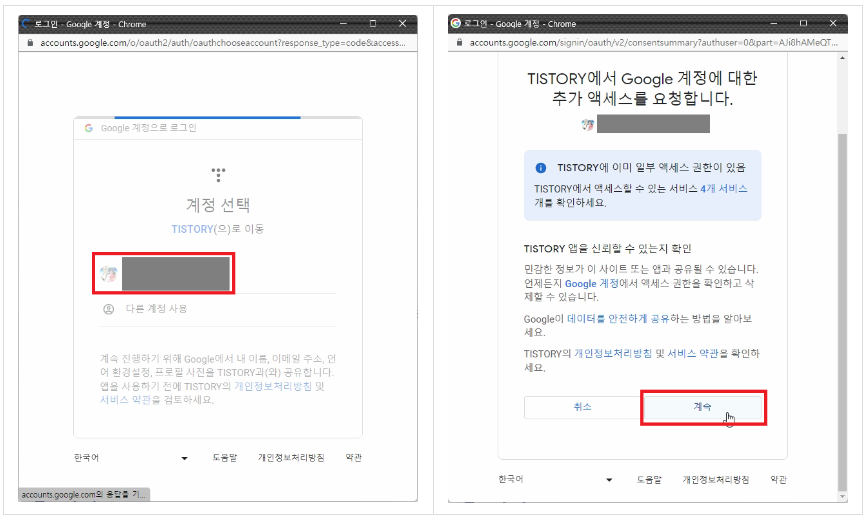866x519 pixels.
Task: Open the 4개 서비스 link
Action: [x=724, y=189]
